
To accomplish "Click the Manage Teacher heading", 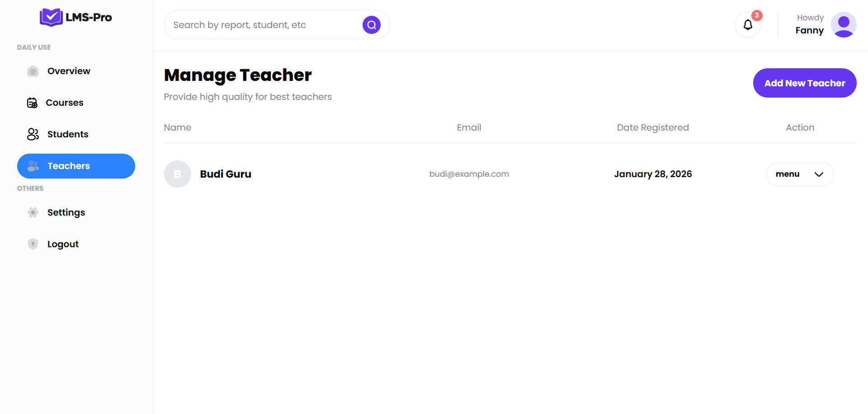I will 238,75.
